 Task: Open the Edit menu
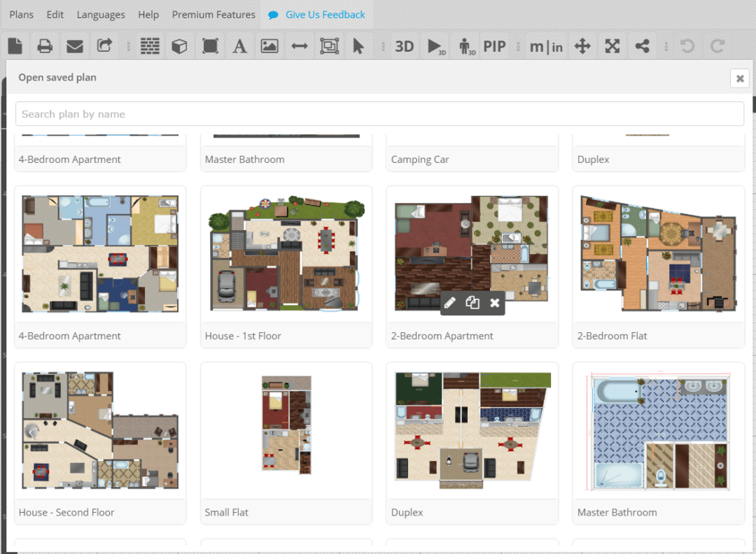click(x=55, y=15)
